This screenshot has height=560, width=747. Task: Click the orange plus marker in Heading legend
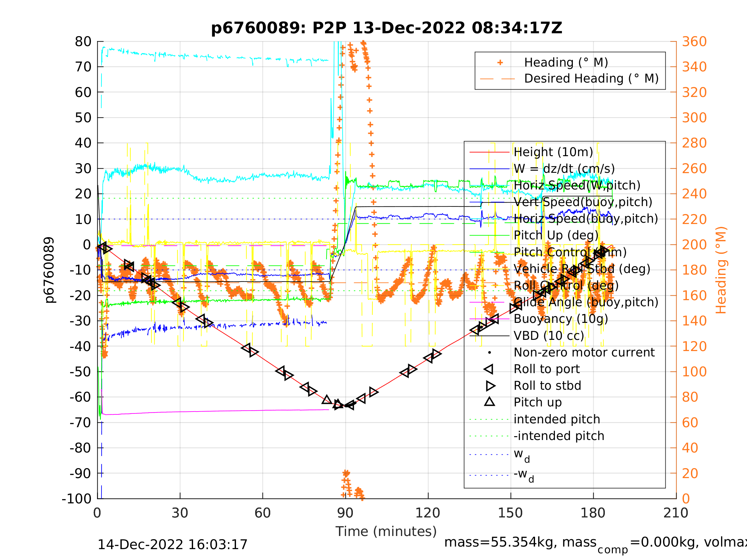point(500,62)
